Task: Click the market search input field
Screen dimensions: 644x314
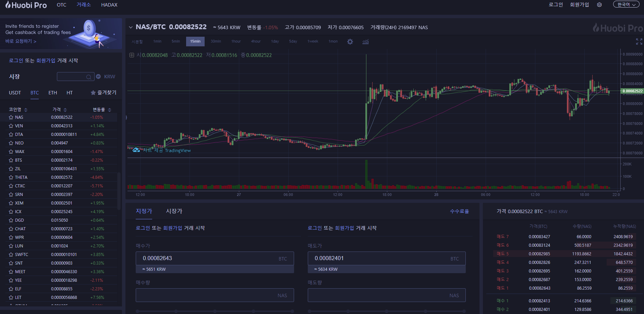Action: point(76,77)
